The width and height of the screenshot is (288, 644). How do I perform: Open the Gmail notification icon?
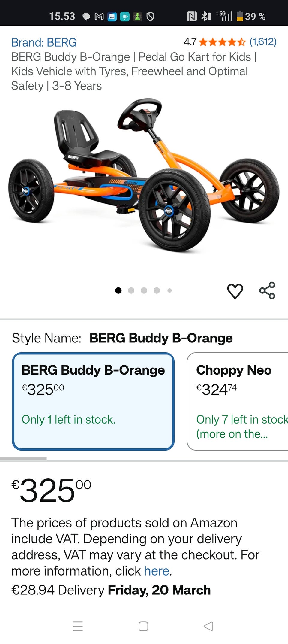[x=99, y=17]
